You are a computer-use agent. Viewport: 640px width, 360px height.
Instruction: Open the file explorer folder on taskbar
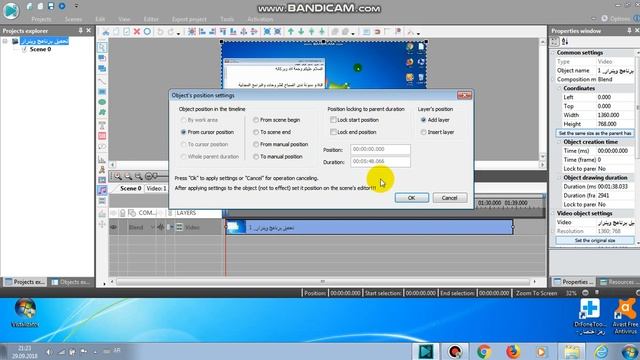[572, 351]
